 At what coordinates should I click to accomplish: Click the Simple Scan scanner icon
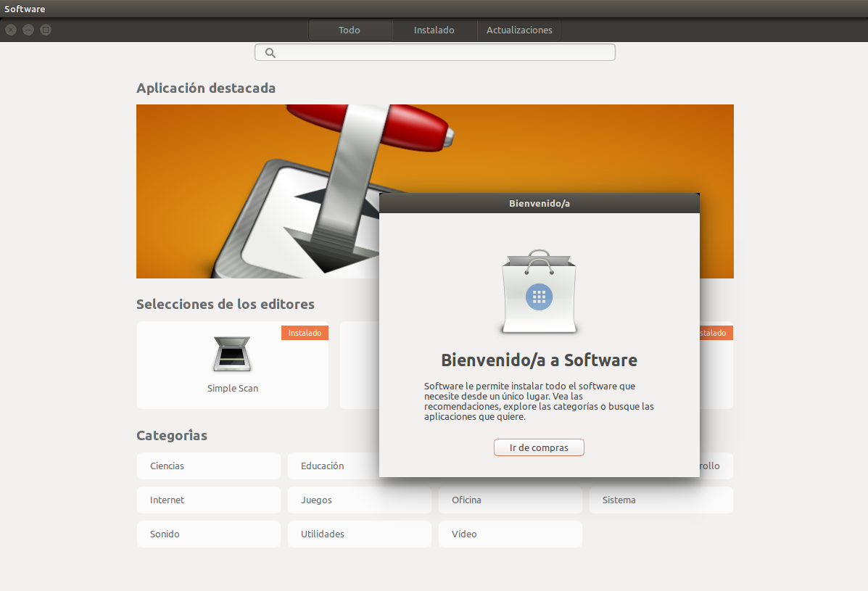[232, 355]
